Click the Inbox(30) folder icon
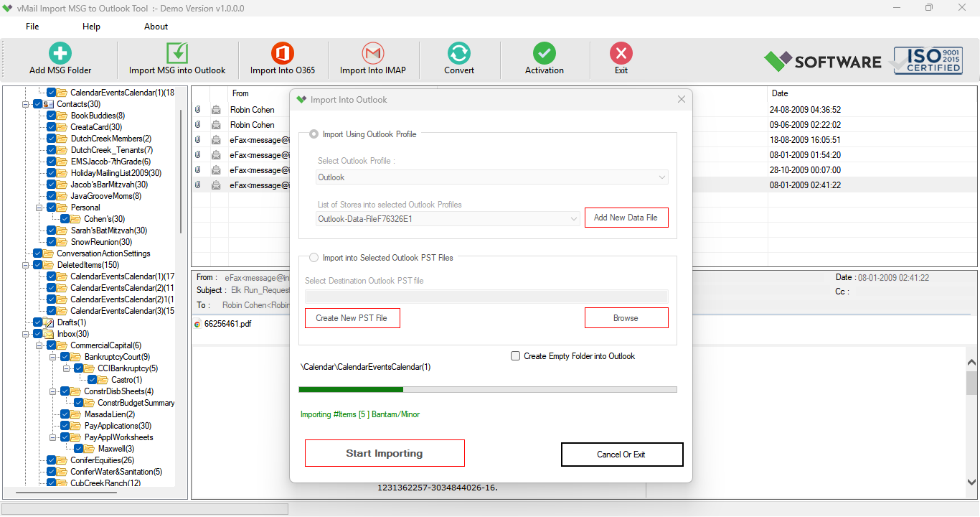The image size is (980, 517). tap(49, 334)
